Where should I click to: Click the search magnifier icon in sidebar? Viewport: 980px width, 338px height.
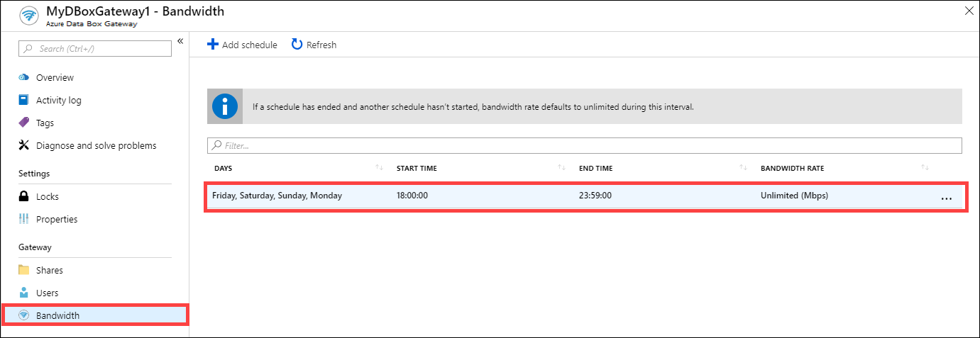(x=28, y=48)
